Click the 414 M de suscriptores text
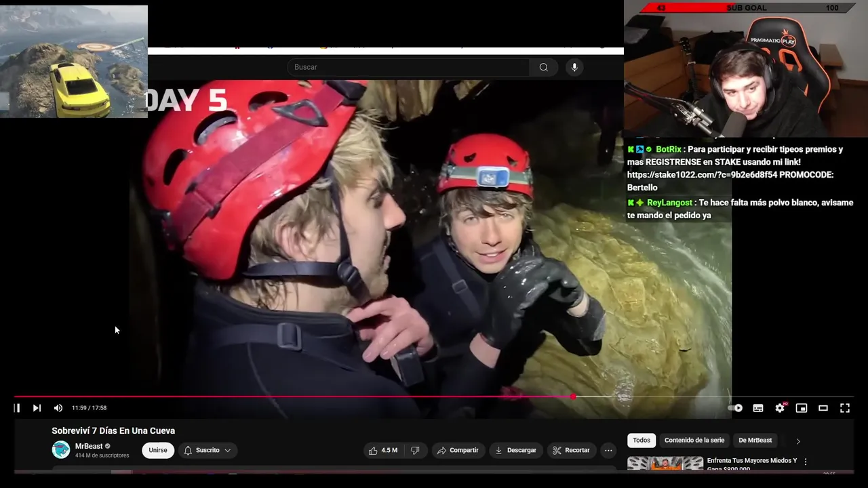This screenshot has height=488, width=868. [x=102, y=455]
